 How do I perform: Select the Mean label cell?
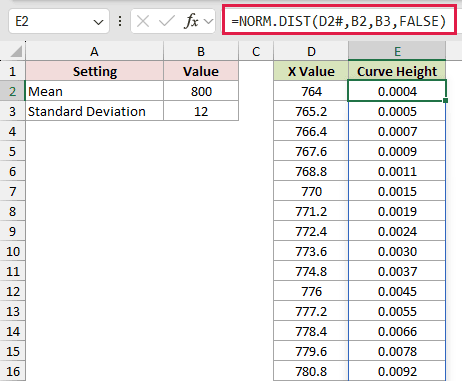pos(95,91)
